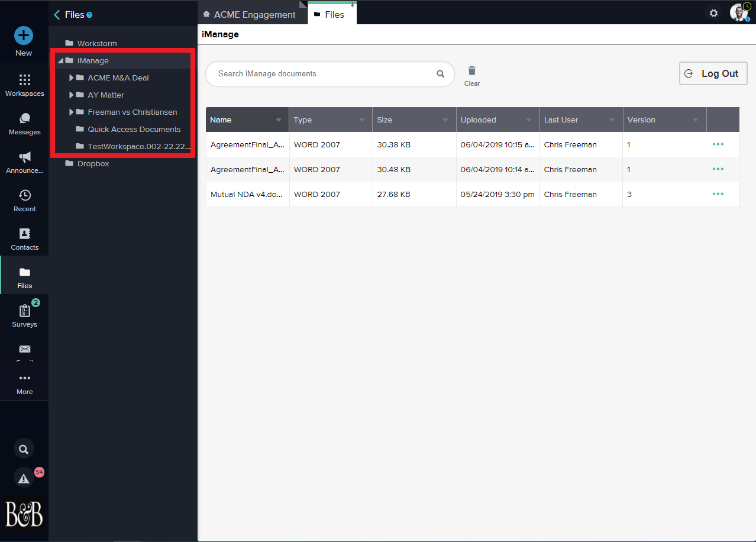The height and width of the screenshot is (542, 756).
Task: Open the settings gear icon
Action: click(x=714, y=13)
